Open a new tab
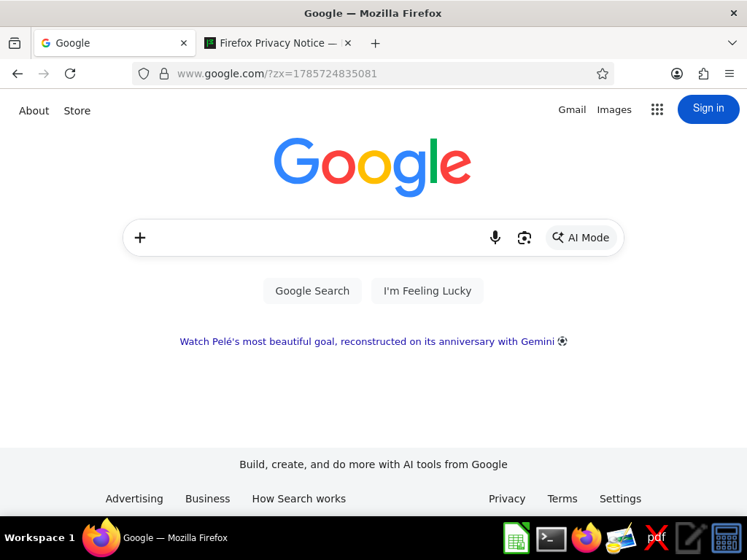The height and width of the screenshot is (560, 747). click(376, 43)
